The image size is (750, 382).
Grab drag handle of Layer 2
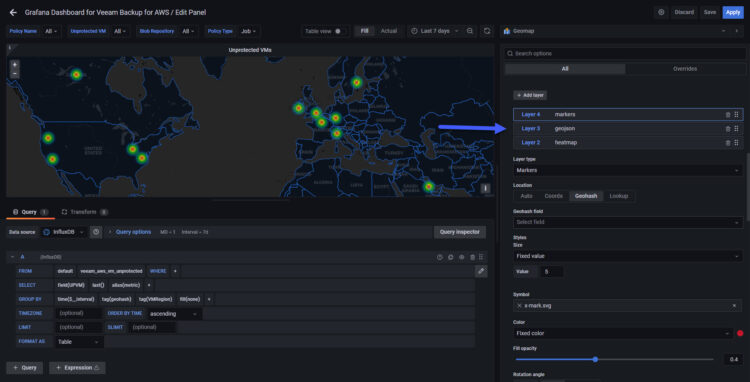click(737, 142)
